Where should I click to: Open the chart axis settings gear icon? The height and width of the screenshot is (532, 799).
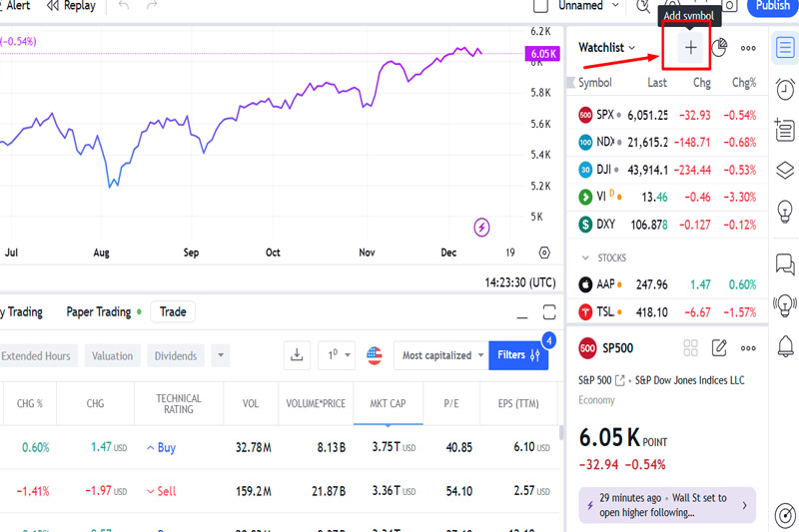tap(544, 254)
